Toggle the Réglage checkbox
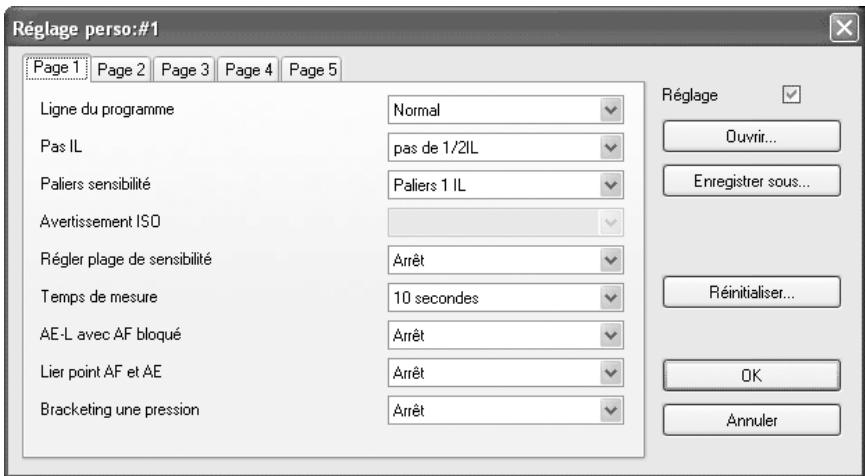The width and height of the screenshot is (865, 476). [791, 95]
